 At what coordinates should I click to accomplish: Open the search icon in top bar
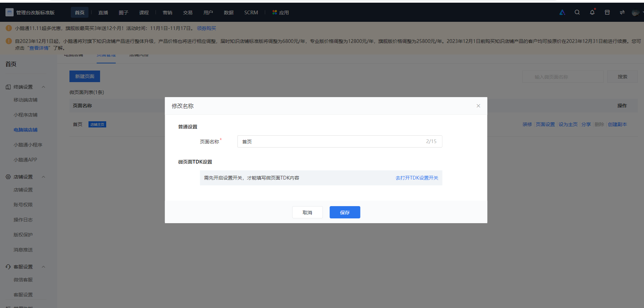[577, 12]
